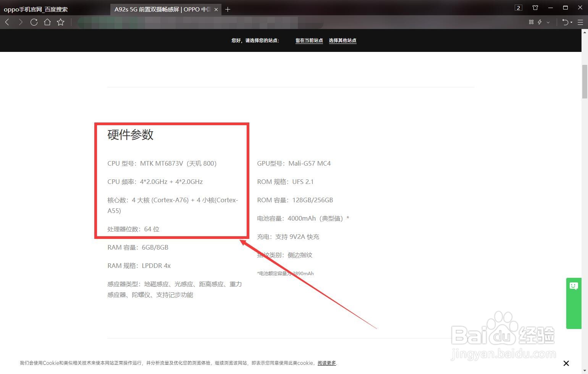Click the lightning boost icon in toolbar
This screenshot has height=374, width=588.
[x=540, y=22]
